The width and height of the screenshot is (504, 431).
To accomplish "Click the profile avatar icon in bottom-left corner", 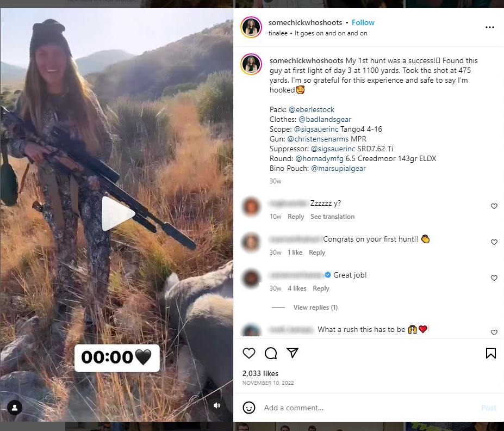I will [x=14, y=407].
